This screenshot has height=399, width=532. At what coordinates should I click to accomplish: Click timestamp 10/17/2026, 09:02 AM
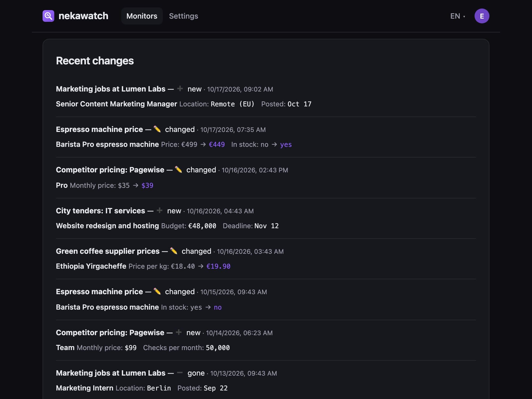tap(240, 89)
